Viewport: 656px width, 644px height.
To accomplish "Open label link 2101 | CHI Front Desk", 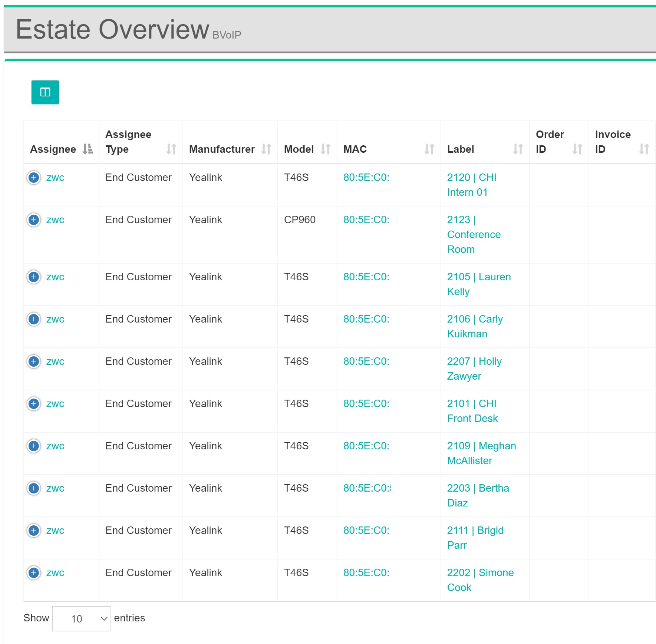I will (472, 411).
